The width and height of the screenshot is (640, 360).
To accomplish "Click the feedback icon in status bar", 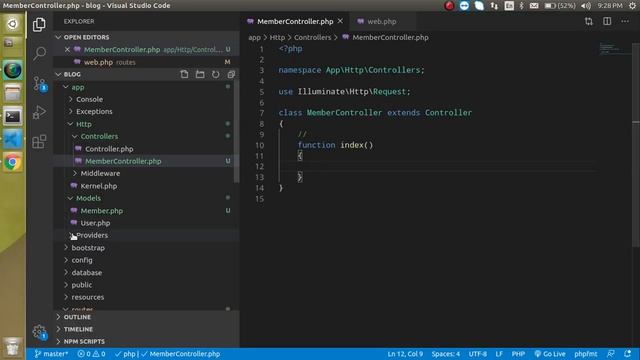I will [x=611, y=353].
